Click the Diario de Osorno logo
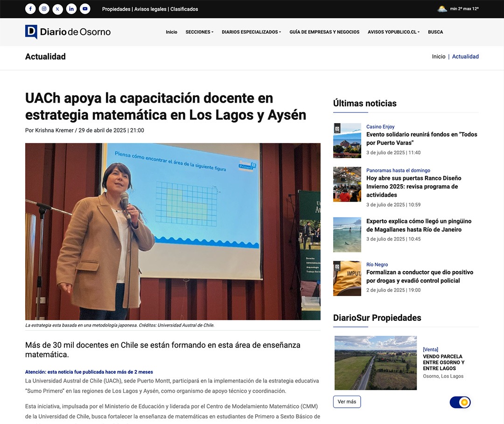The width and height of the screenshot is (504, 424). coord(68,32)
